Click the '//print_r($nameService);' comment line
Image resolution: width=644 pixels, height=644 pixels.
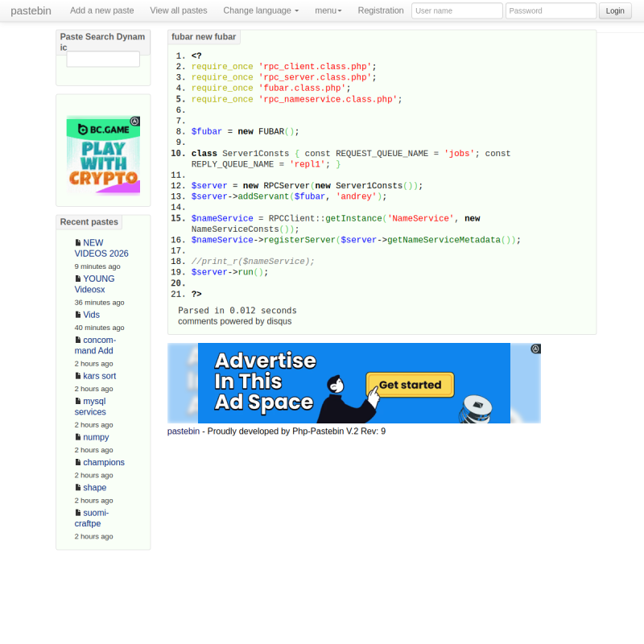253,261
